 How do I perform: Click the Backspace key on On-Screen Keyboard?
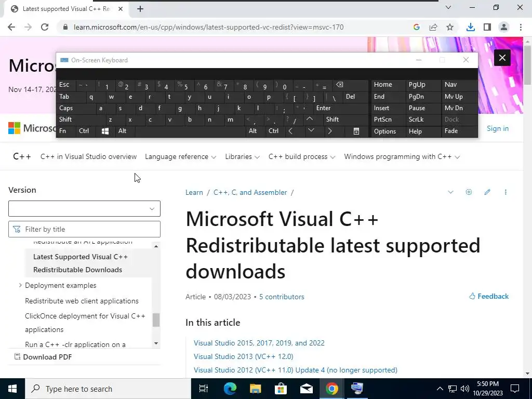tap(339, 85)
